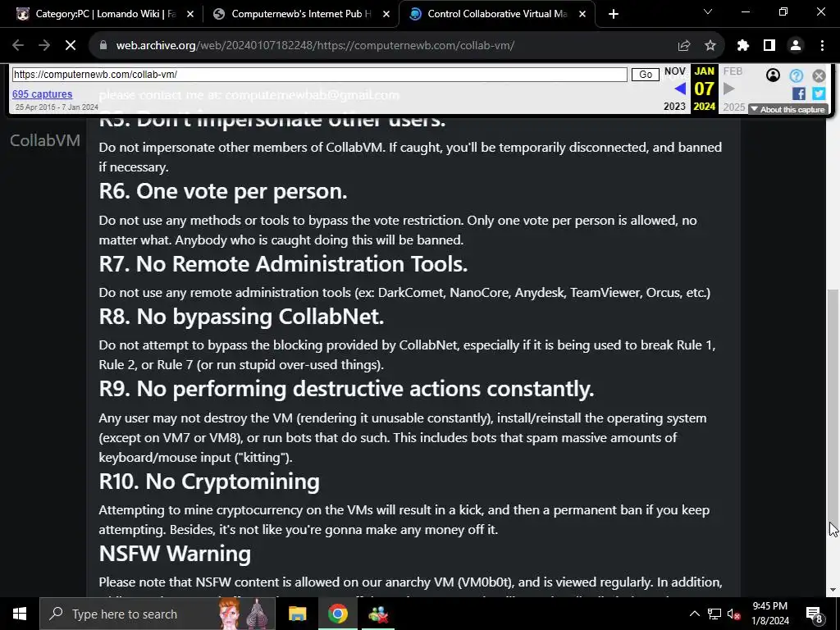Image resolution: width=840 pixels, height=630 pixels.
Task: Click the CollabVM sidebar title
Action: (45, 140)
